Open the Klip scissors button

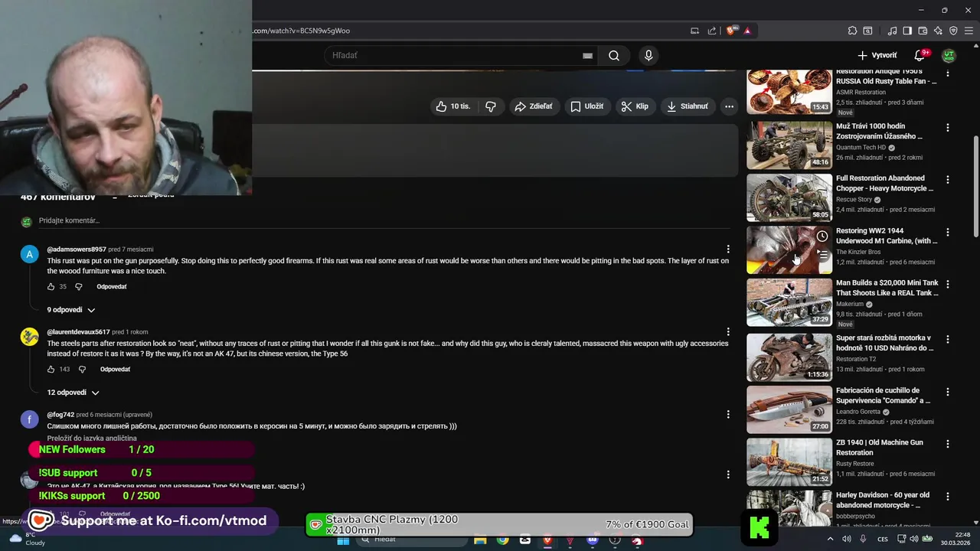coord(635,106)
